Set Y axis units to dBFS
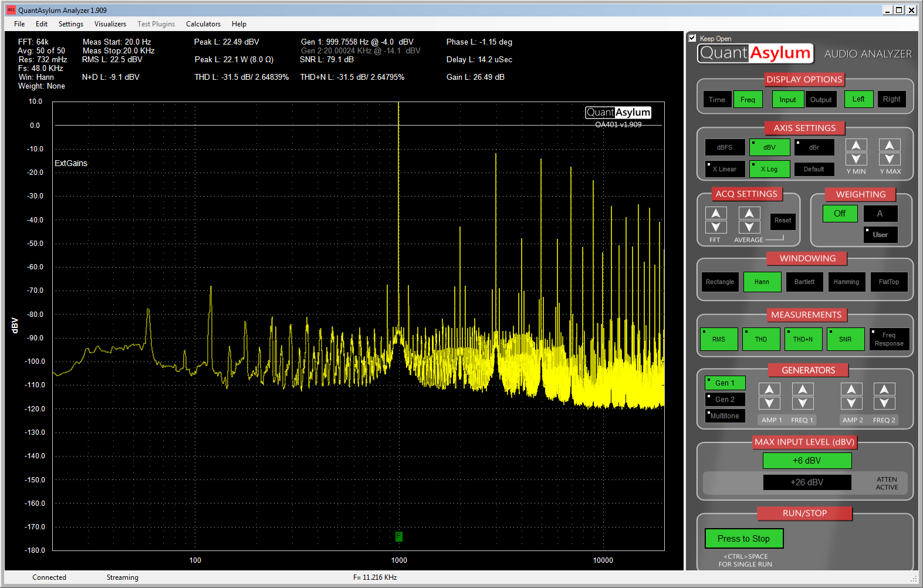This screenshot has width=923, height=588. (x=725, y=147)
